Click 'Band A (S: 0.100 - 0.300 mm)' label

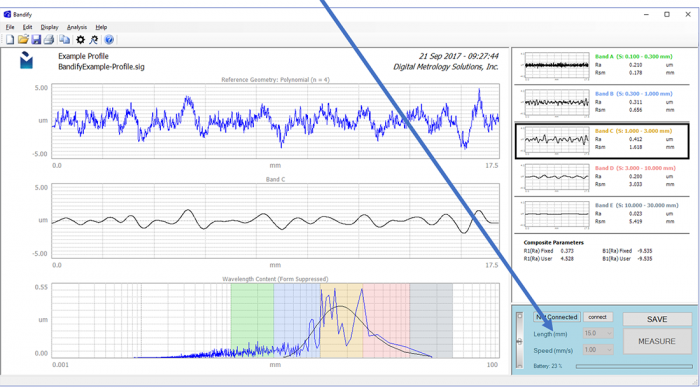point(633,57)
